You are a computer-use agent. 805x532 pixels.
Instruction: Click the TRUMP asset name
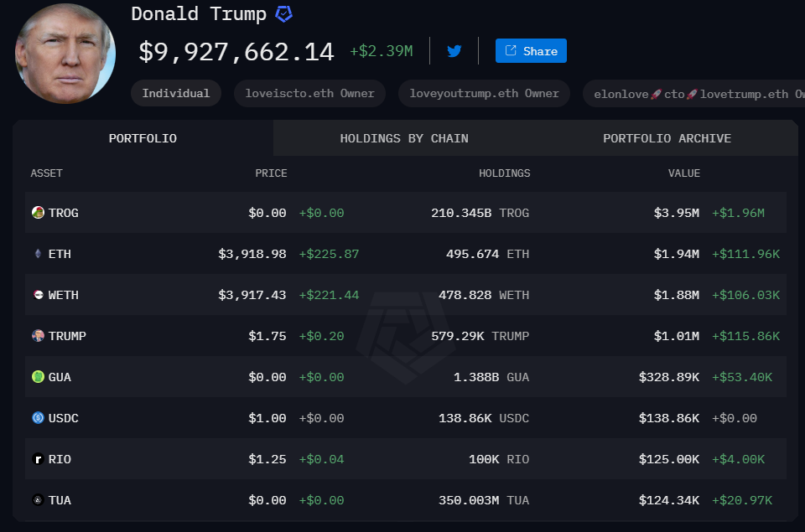tap(67, 336)
